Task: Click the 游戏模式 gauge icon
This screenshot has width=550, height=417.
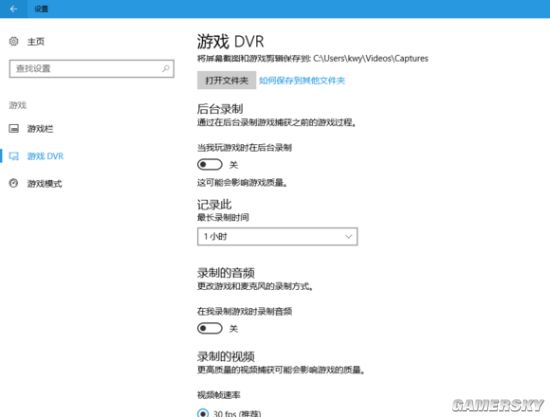Action: tap(14, 183)
